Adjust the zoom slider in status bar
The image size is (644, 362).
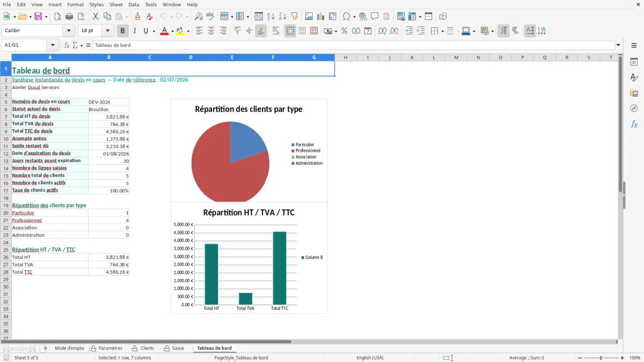click(x=601, y=358)
